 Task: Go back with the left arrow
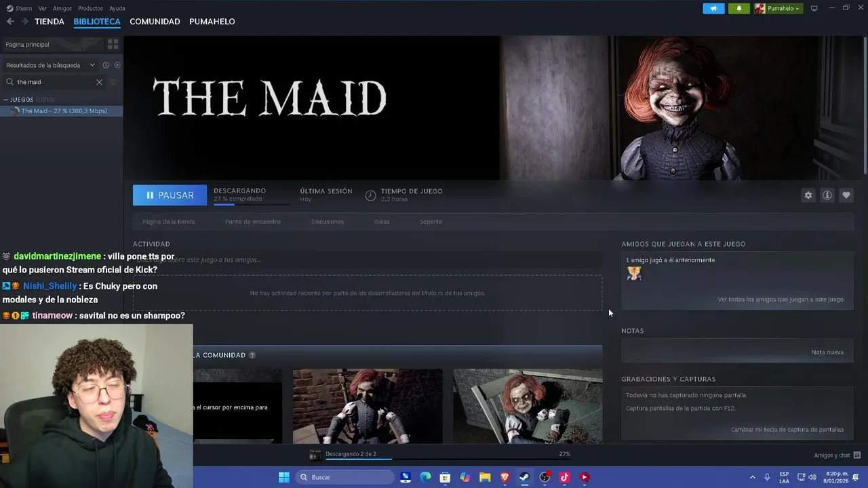(x=10, y=22)
